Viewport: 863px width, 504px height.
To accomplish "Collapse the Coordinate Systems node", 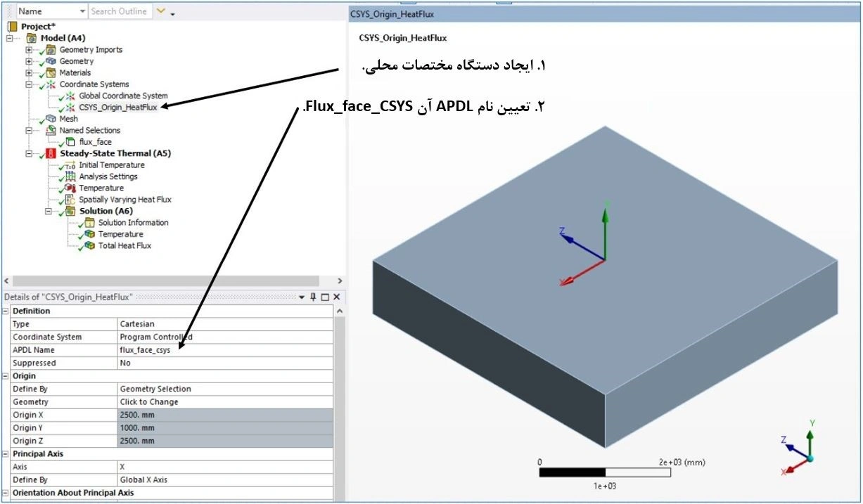I will pos(29,84).
